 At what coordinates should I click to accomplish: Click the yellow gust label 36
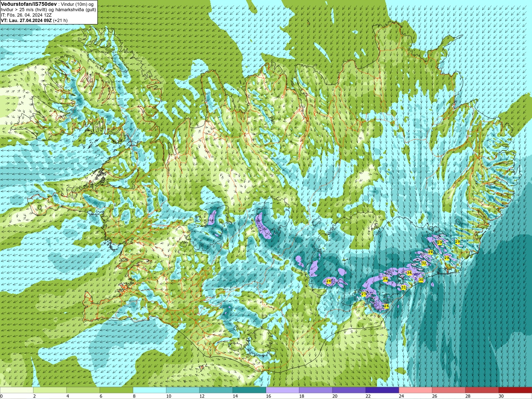pos(409,273)
